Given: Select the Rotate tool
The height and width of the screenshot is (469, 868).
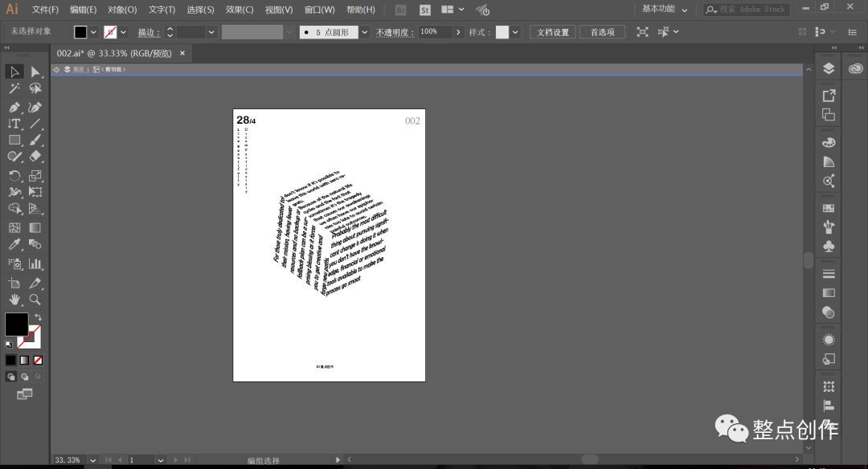Looking at the screenshot, I should coord(14,176).
